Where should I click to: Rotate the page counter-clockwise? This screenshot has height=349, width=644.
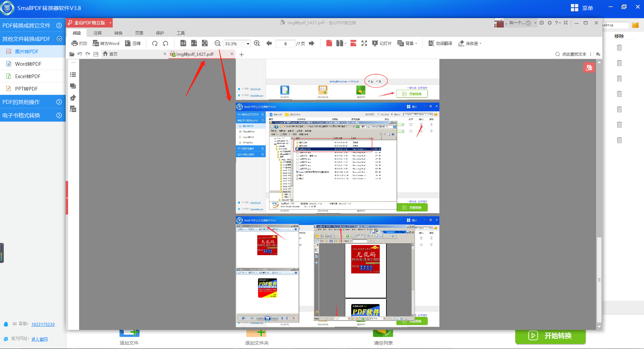point(165,43)
